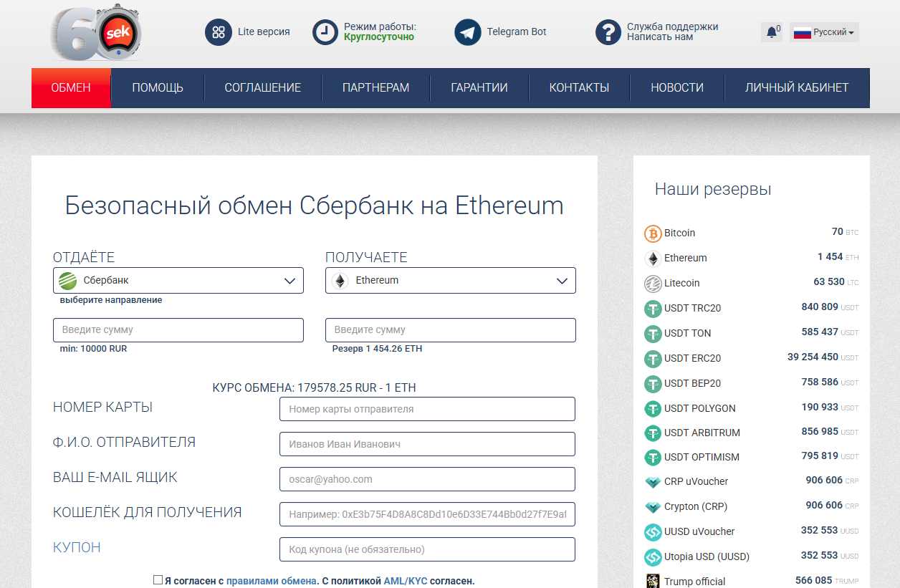This screenshot has width=900, height=588.
Task: Follow the правилами обмена link
Action: click(270, 581)
